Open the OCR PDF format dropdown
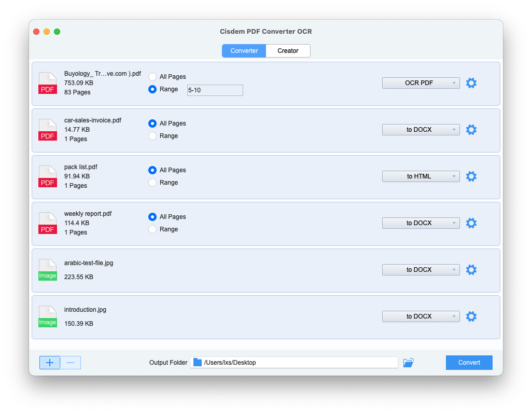The image size is (532, 414). 421,83
